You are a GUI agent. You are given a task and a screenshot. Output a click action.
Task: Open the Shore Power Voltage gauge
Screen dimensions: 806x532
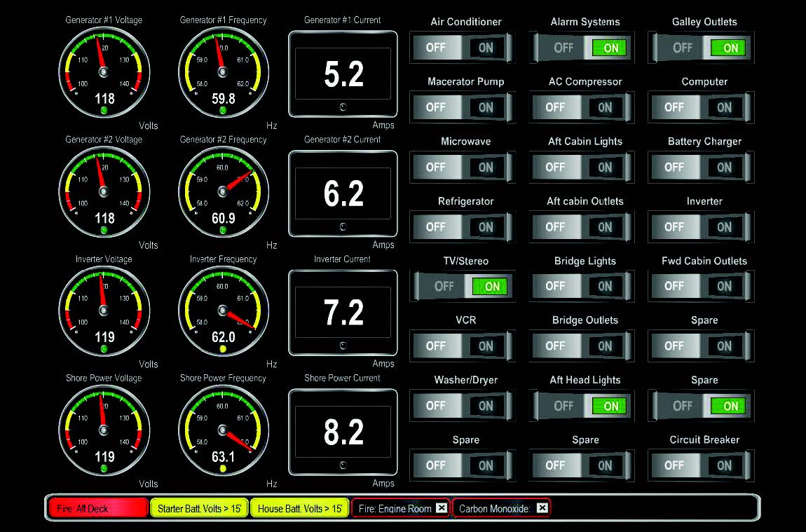point(104,430)
